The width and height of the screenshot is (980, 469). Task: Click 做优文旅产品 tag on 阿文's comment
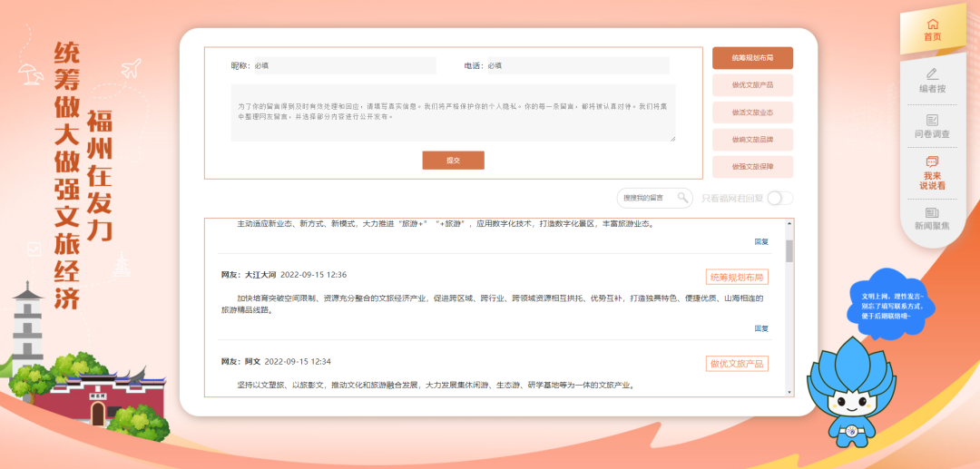pyautogui.click(x=737, y=364)
